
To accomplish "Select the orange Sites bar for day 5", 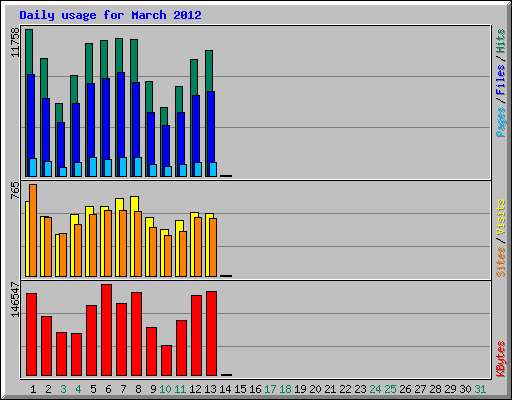I will (x=93, y=245).
